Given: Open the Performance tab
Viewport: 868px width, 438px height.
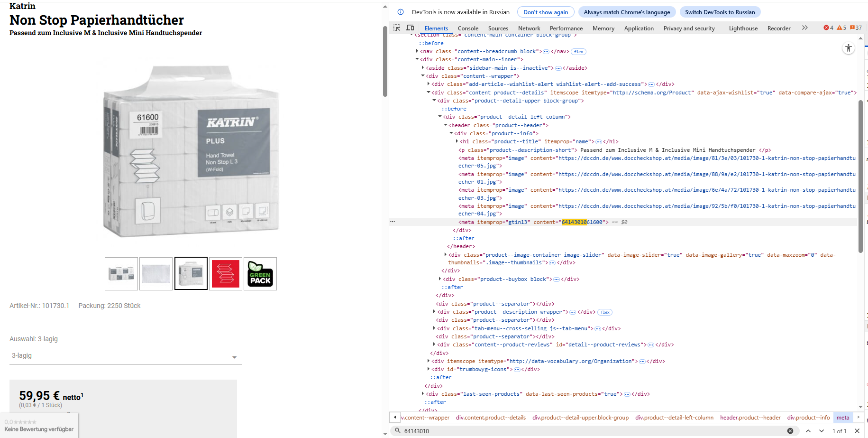Looking at the screenshot, I should tap(566, 28).
